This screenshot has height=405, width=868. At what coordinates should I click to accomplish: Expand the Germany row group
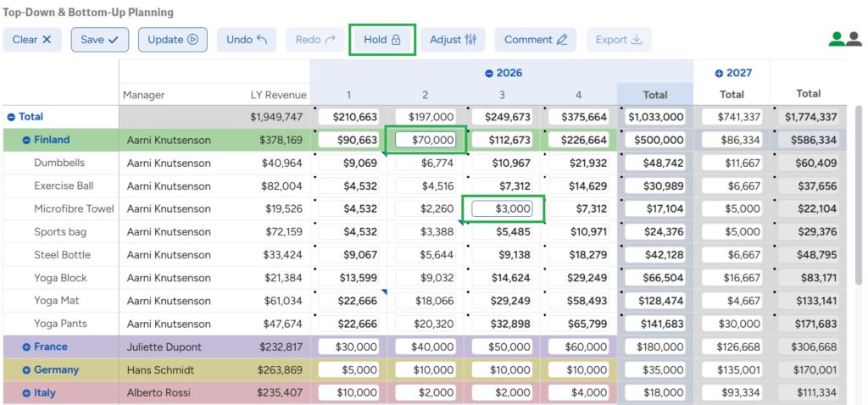(26, 370)
